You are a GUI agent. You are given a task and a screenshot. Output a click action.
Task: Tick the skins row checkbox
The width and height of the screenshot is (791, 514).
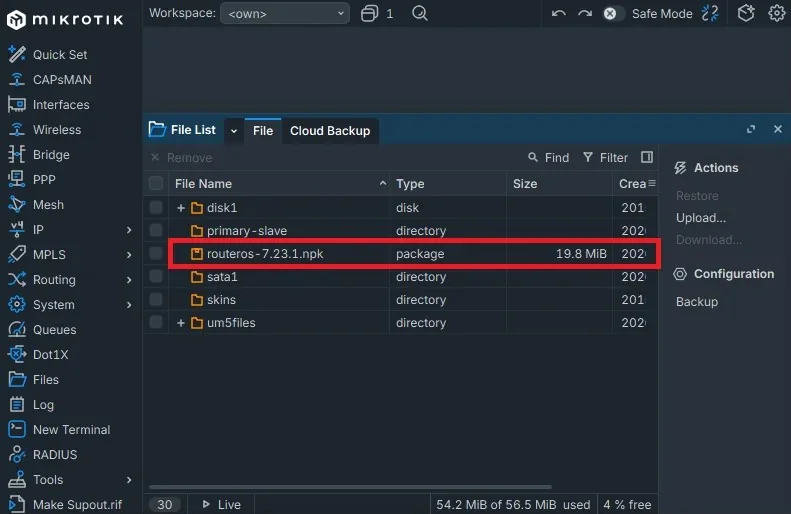(156, 299)
